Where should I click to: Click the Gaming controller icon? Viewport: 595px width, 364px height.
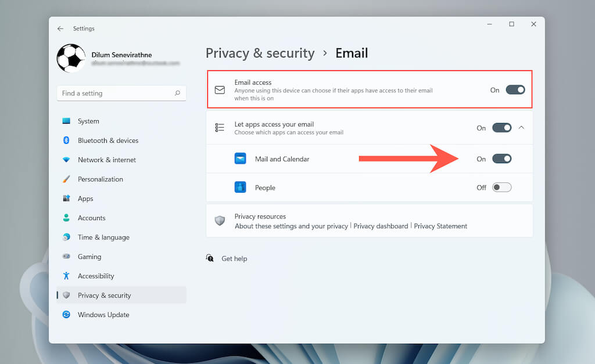point(66,257)
